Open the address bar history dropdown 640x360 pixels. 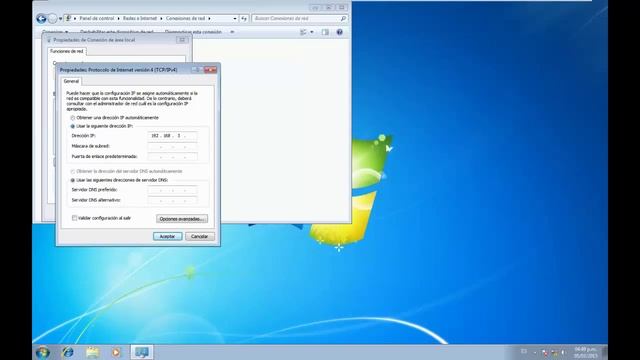(235, 18)
